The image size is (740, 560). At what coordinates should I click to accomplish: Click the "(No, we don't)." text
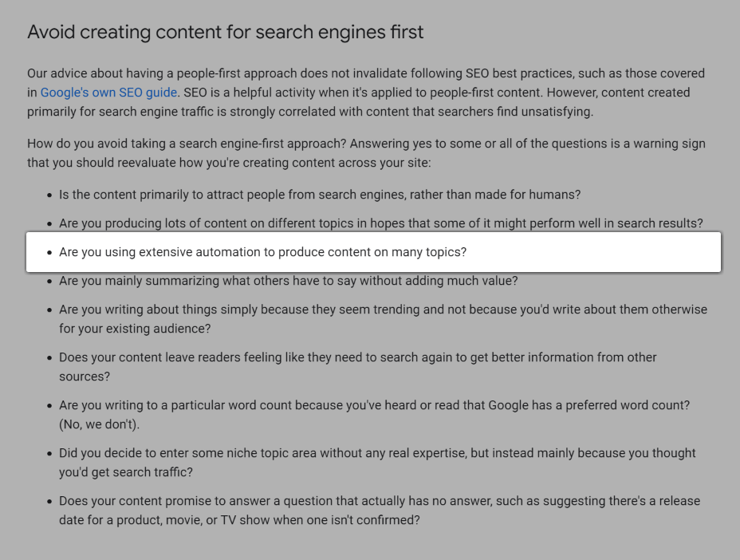coord(99,424)
